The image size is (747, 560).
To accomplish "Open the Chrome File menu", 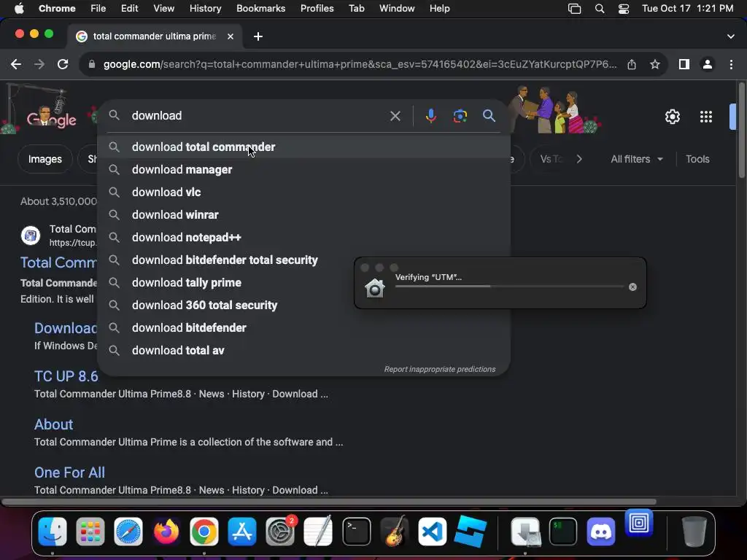I will point(98,9).
